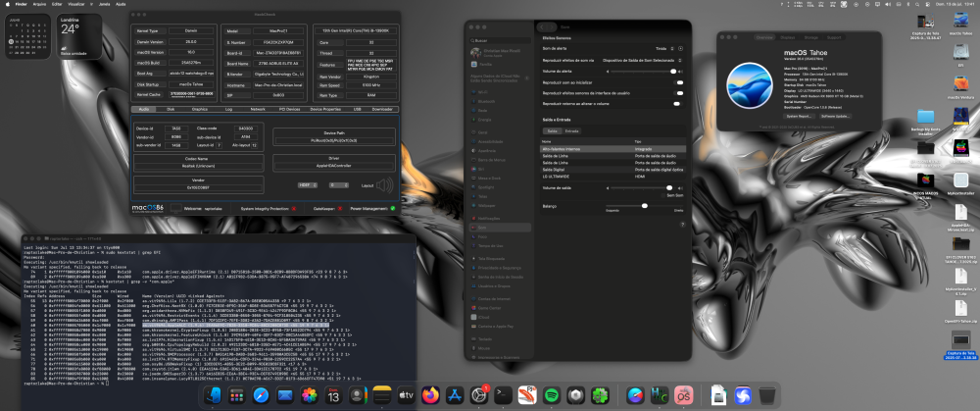
Task: Toggle Reproduzir efeitos sonoros da interface switch
Action: point(679,92)
